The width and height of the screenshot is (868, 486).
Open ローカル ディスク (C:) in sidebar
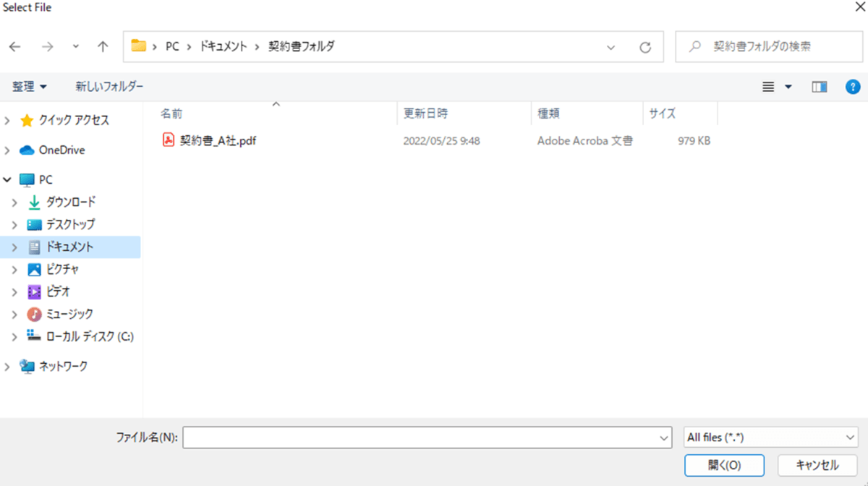(90, 336)
